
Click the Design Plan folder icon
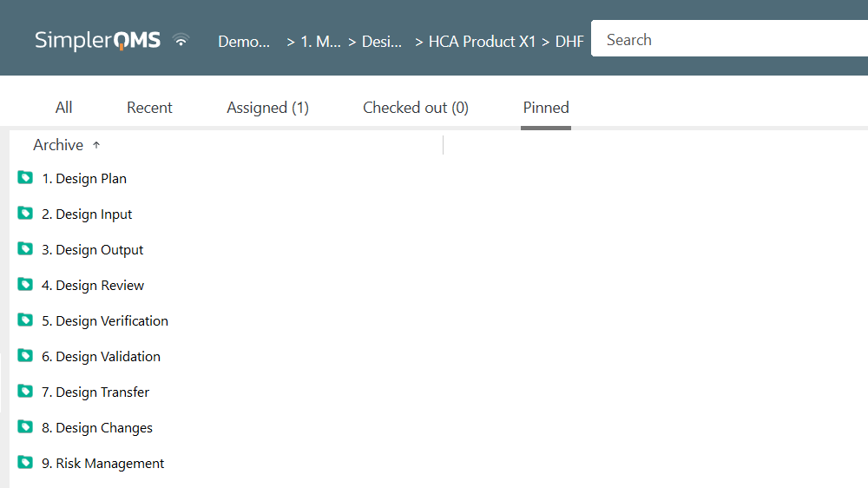[25, 178]
